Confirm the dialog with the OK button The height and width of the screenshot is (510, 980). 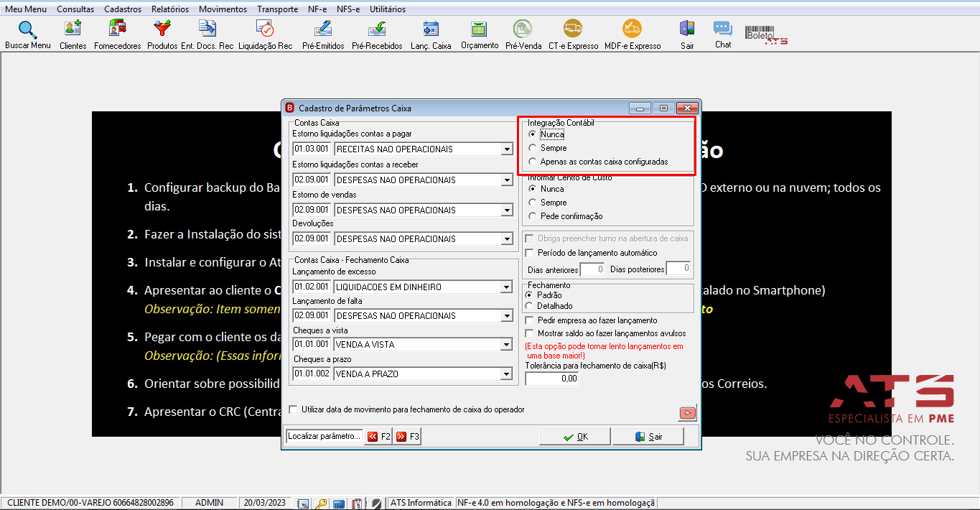pyautogui.click(x=575, y=437)
